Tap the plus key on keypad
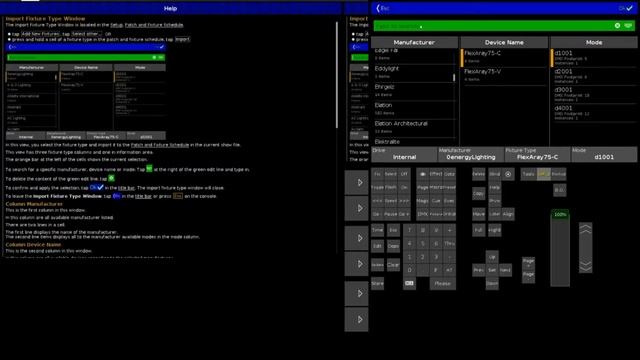The width and height of the screenshot is (640, 360). click(x=449, y=230)
